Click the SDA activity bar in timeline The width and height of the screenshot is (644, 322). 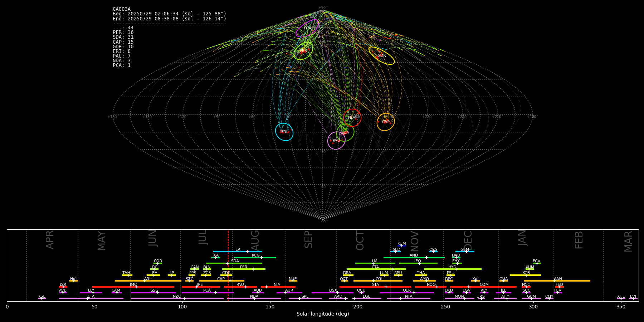pos(234,263)
